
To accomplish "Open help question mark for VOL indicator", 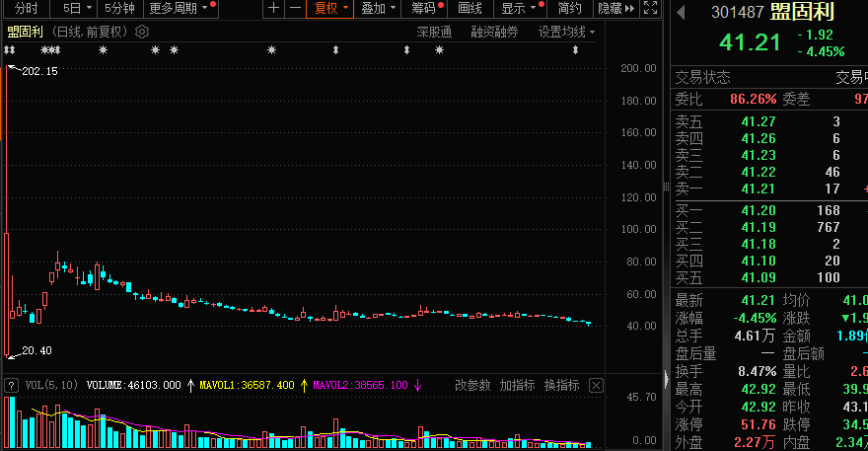I will (x=11, y=386).
